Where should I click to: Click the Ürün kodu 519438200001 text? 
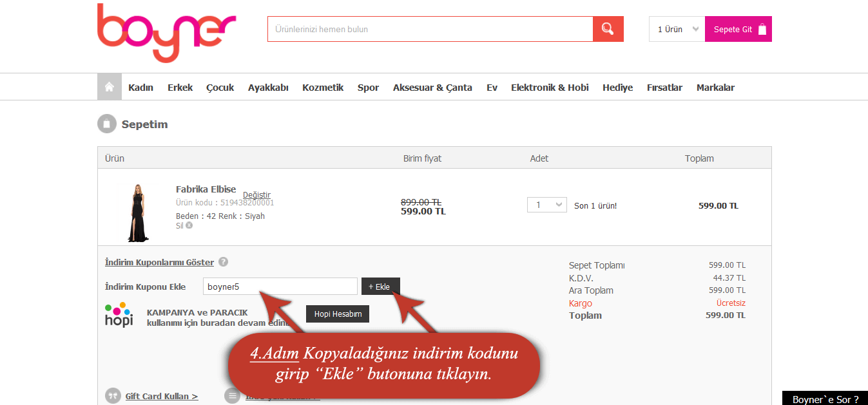(x=225, y=202)
